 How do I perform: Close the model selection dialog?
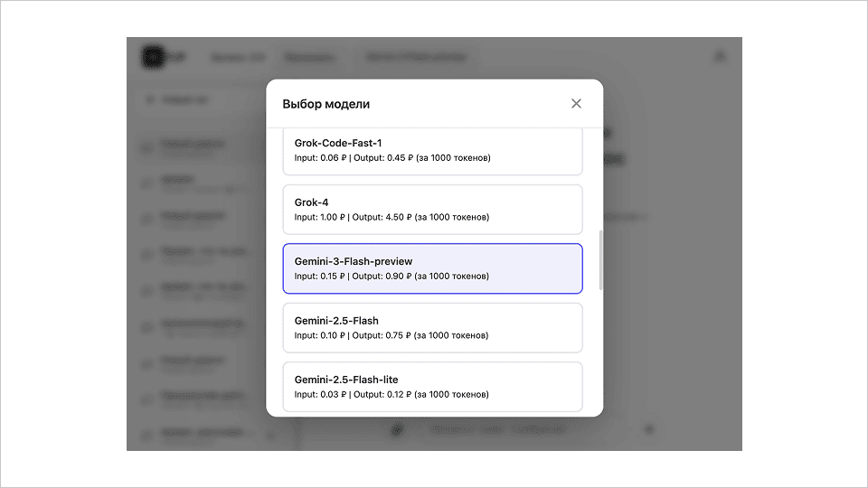pos(576,104)
